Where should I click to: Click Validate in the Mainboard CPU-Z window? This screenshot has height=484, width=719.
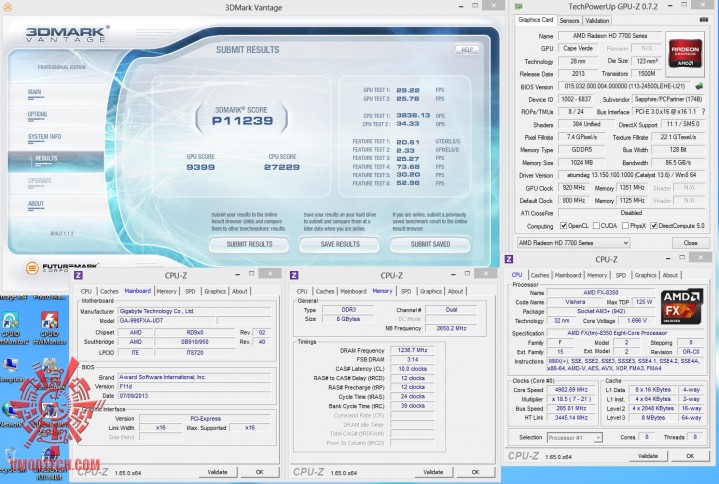[x=217, y=472]
